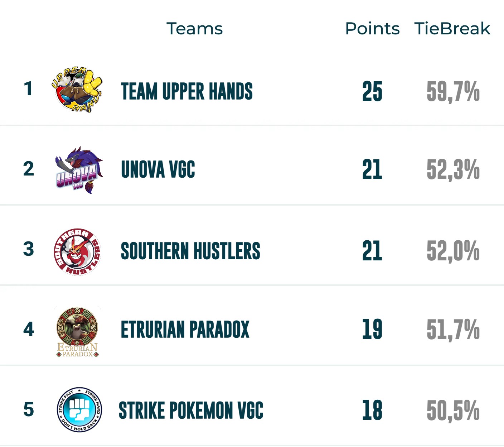Click the Unova VGC team logo
This screenshot has height=447, width=504.
[79, 170]
